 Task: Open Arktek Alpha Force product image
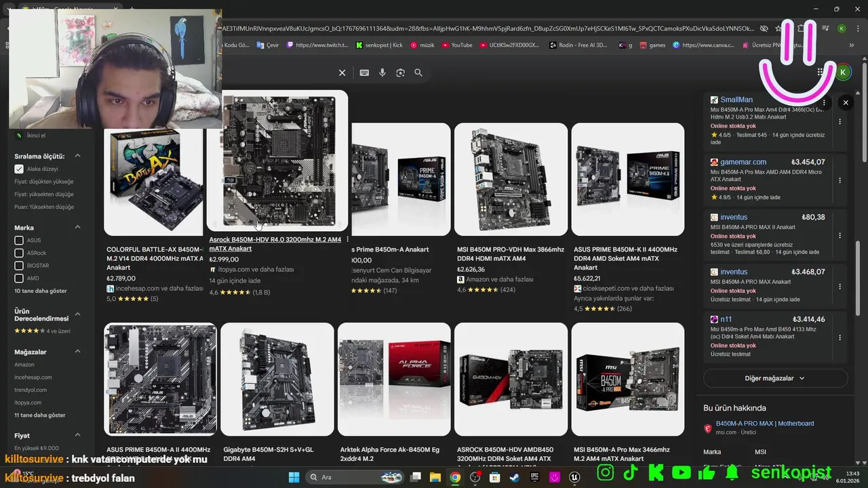coord(394,379)
